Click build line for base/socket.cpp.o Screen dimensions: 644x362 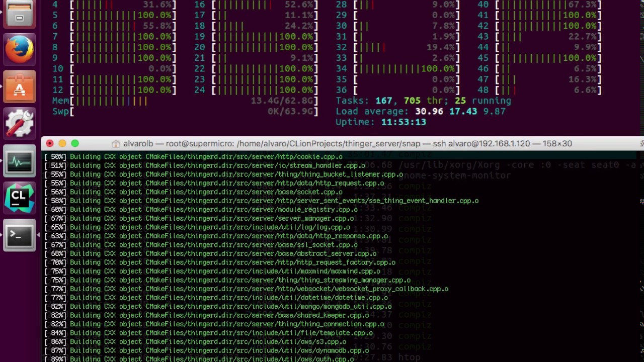[x=194, y=192]
